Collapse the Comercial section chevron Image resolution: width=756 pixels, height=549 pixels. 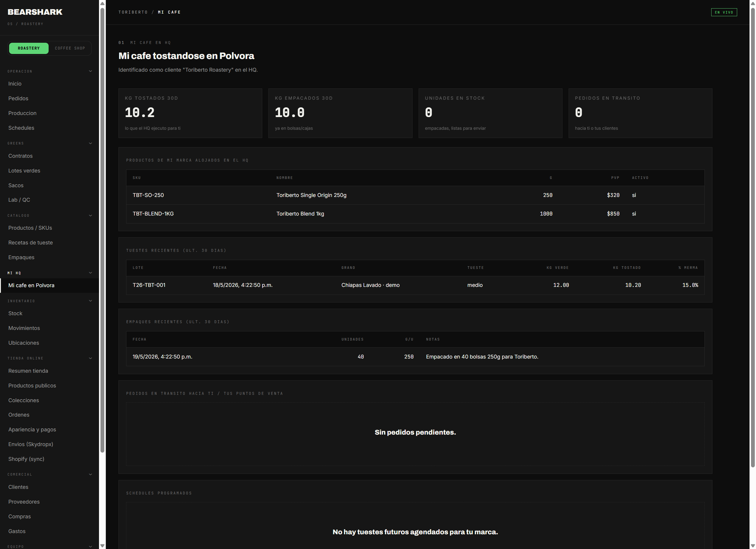(90, 474)
